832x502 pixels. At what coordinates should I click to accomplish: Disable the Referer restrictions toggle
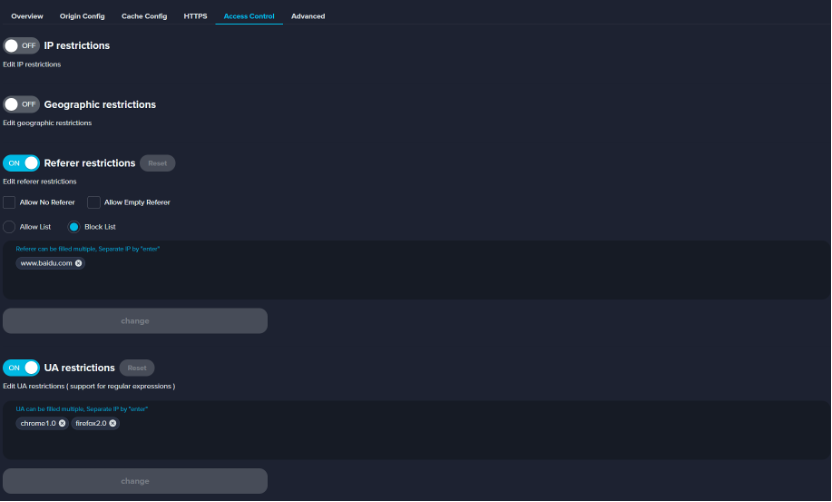(x=21, y=163)
